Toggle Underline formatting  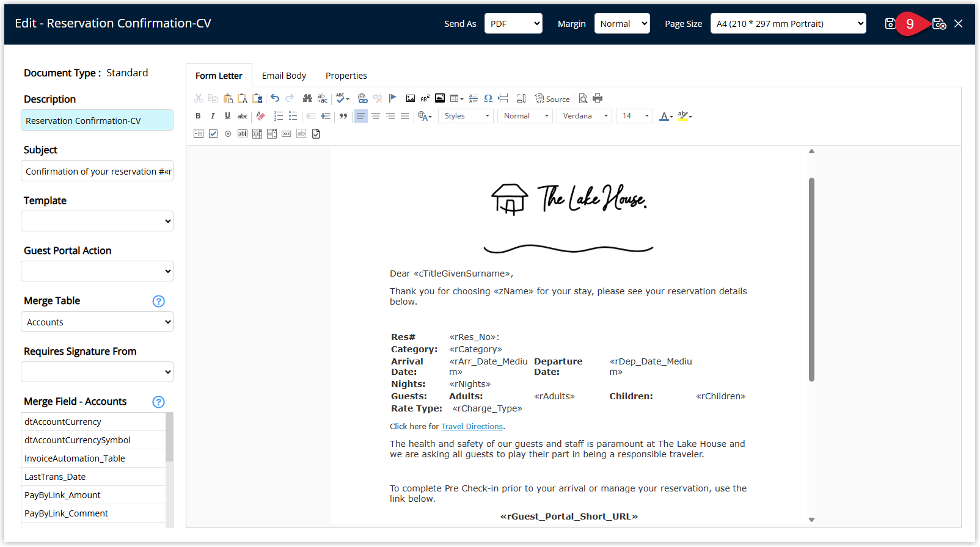227,116
